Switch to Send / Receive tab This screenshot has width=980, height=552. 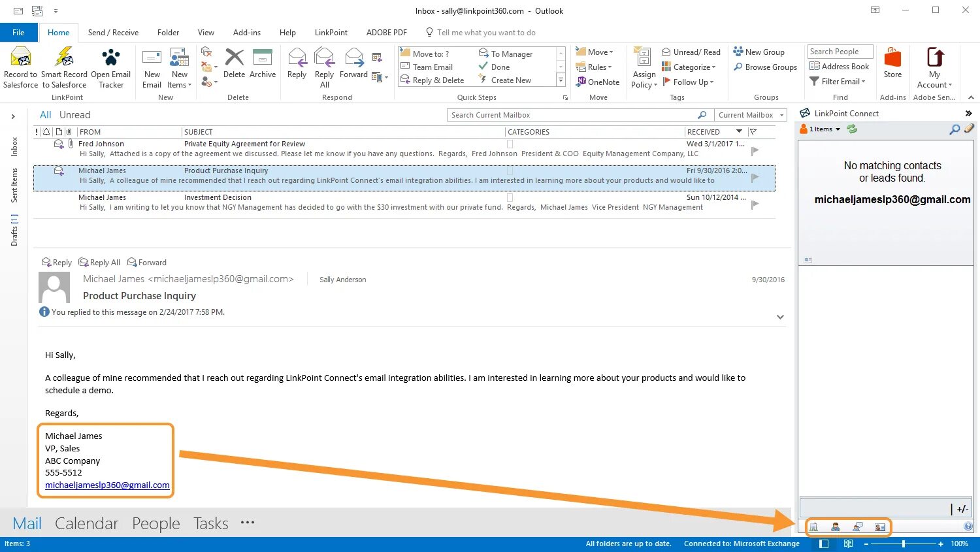tap(114, 32)
